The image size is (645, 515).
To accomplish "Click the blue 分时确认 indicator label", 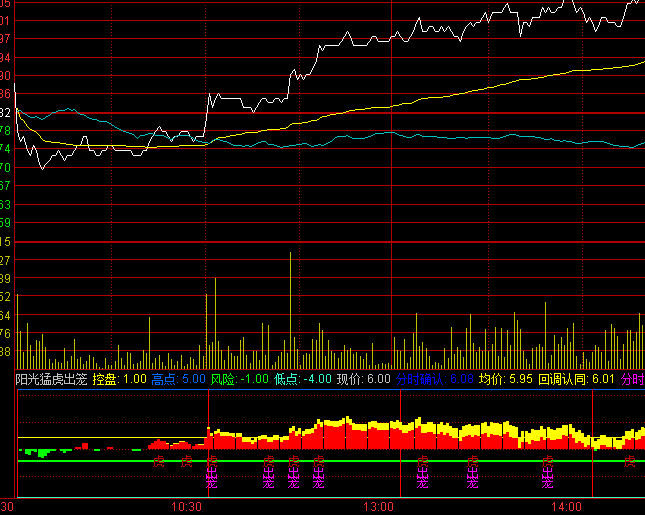I will pos(434,379).
